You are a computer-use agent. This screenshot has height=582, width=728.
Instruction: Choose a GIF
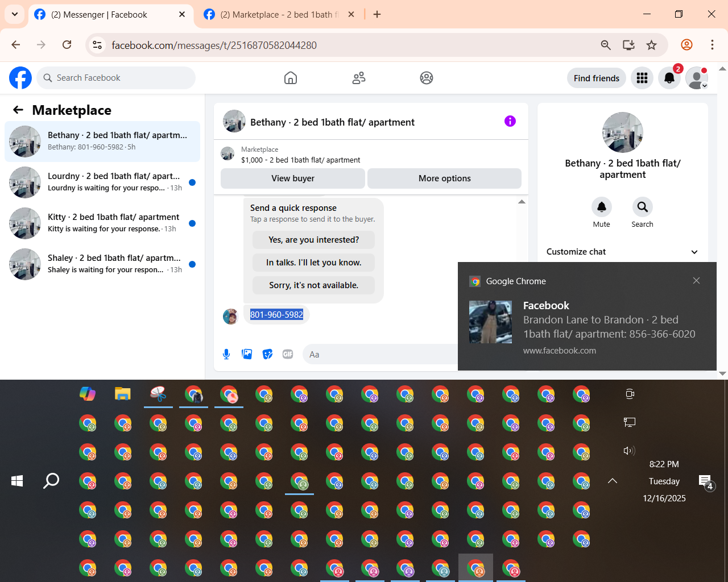288,354
